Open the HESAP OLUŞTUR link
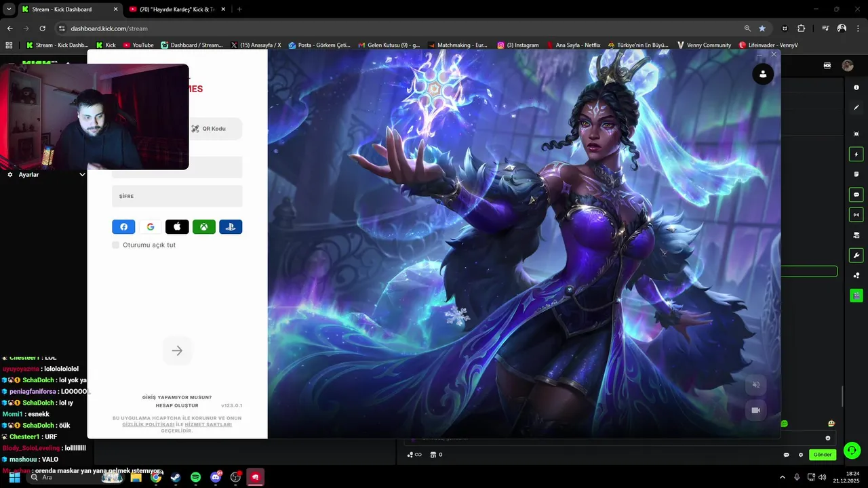This screenshot has width=868, height=488. point(177,405)
